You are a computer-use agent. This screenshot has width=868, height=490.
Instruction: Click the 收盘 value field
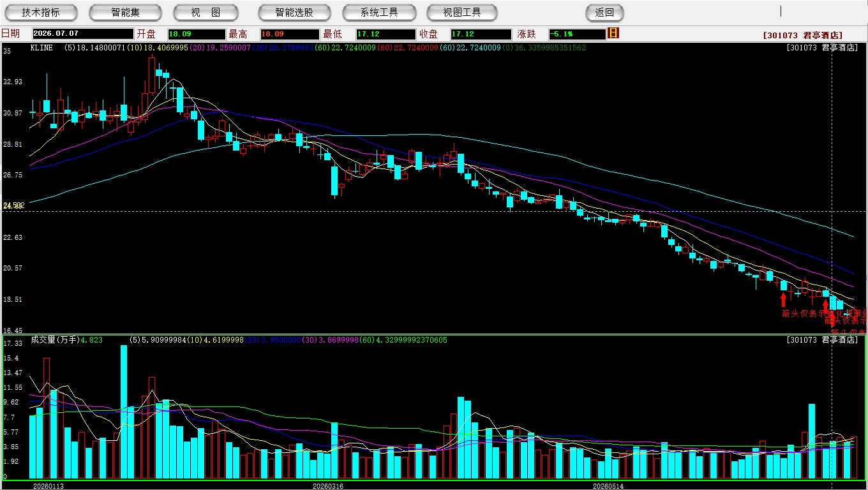(481, 34)
